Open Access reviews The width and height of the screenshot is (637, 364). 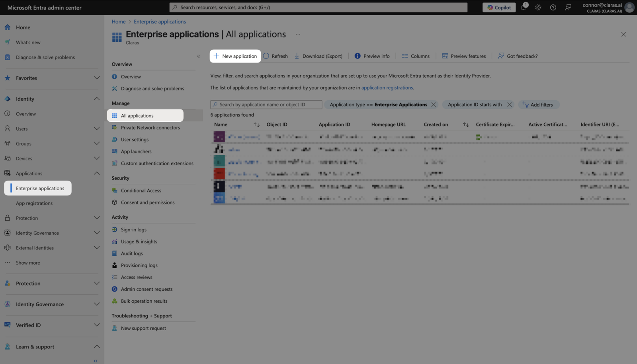pos(137,277)
